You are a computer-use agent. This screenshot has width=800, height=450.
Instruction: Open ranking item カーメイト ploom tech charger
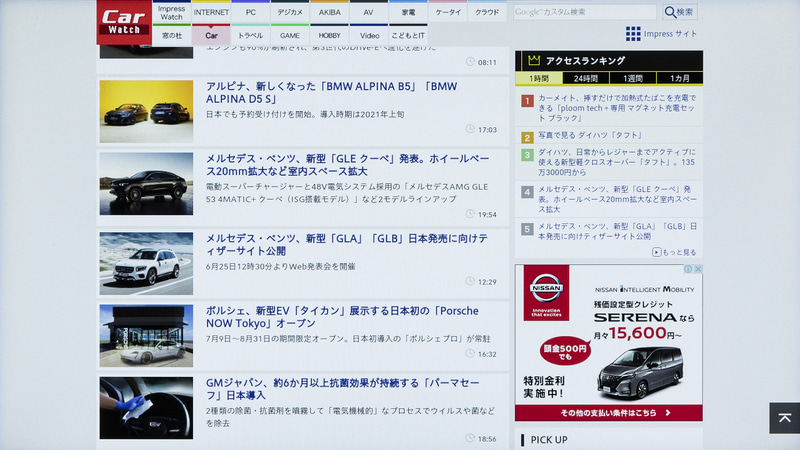(617, 108)
